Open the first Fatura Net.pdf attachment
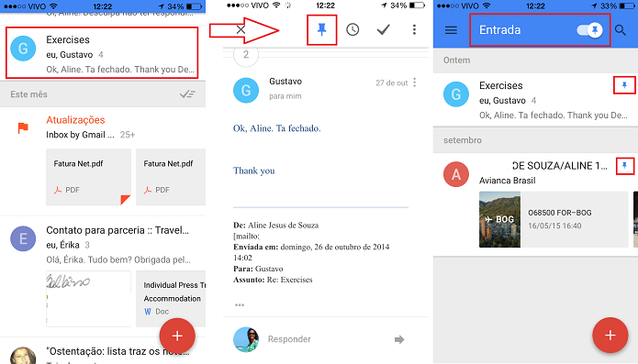 pyautogui.click(x=88, y=177)
